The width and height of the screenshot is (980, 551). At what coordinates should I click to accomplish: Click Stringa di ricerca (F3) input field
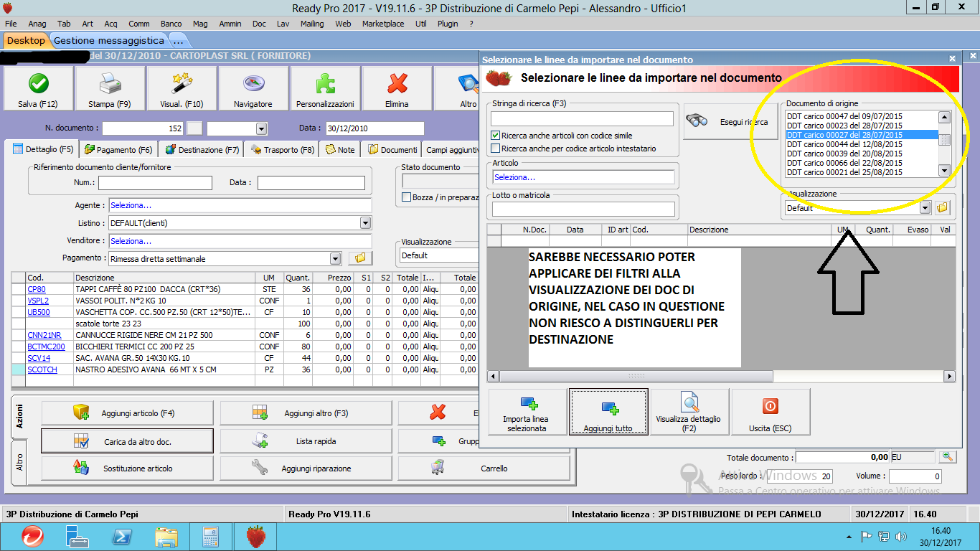(583, 119)
